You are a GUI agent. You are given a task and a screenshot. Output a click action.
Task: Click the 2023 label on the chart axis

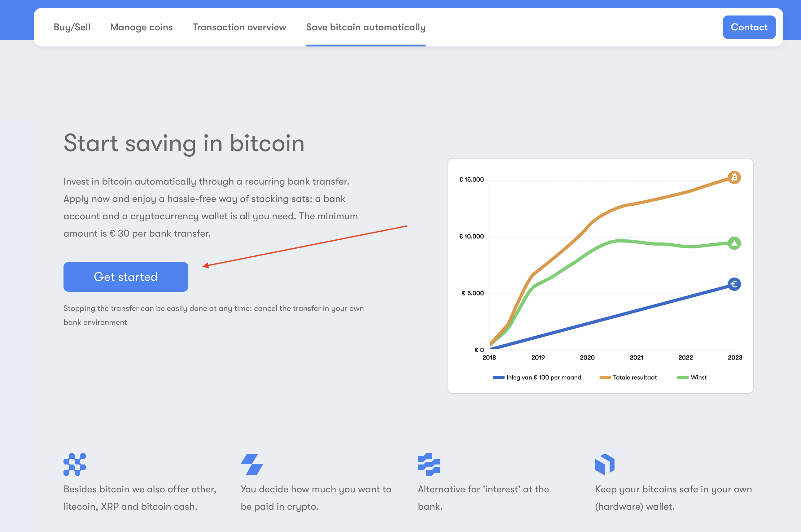point(735,357)
